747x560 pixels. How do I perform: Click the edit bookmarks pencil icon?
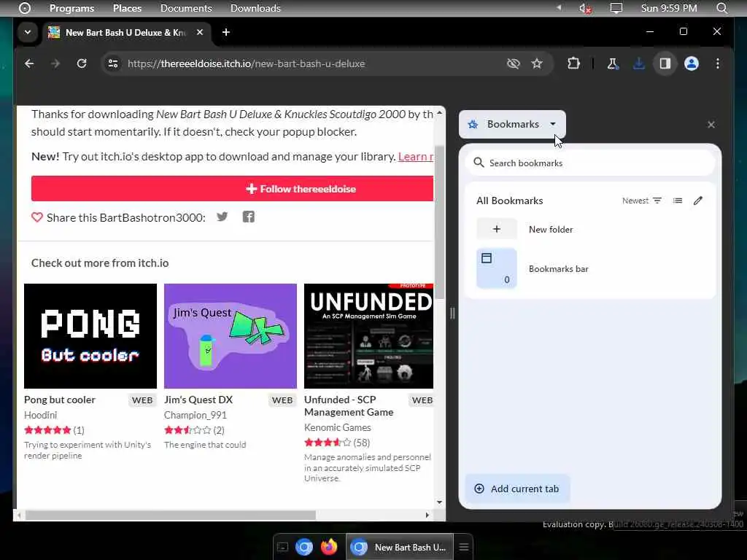coord(698,201)
